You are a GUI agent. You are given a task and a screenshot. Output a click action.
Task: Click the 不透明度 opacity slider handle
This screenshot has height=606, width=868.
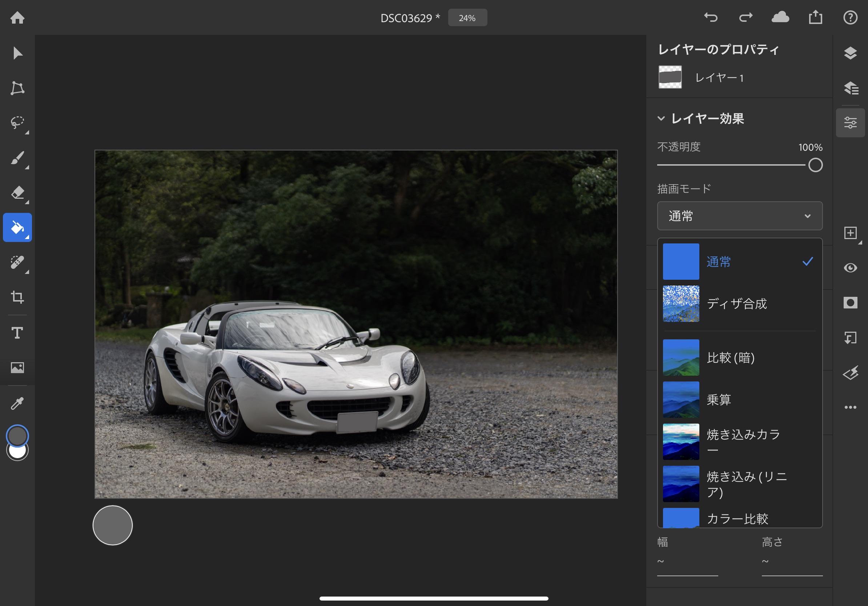(815, 165)
